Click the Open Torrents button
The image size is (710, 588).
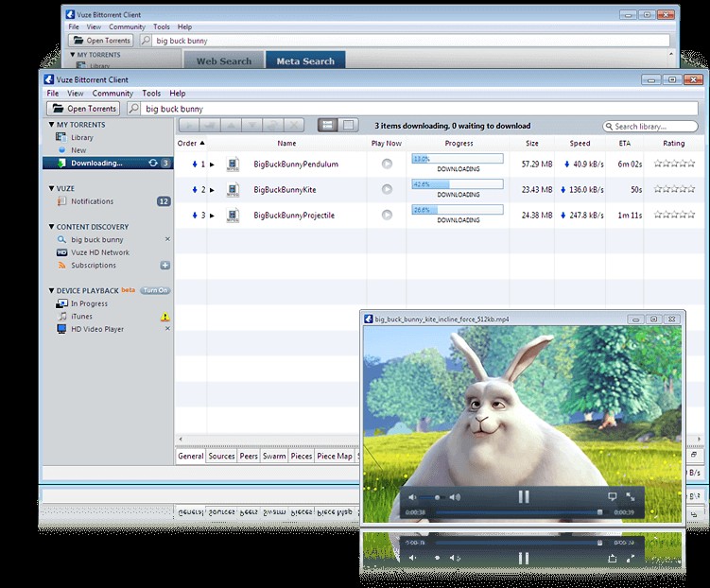click(83, 109)
